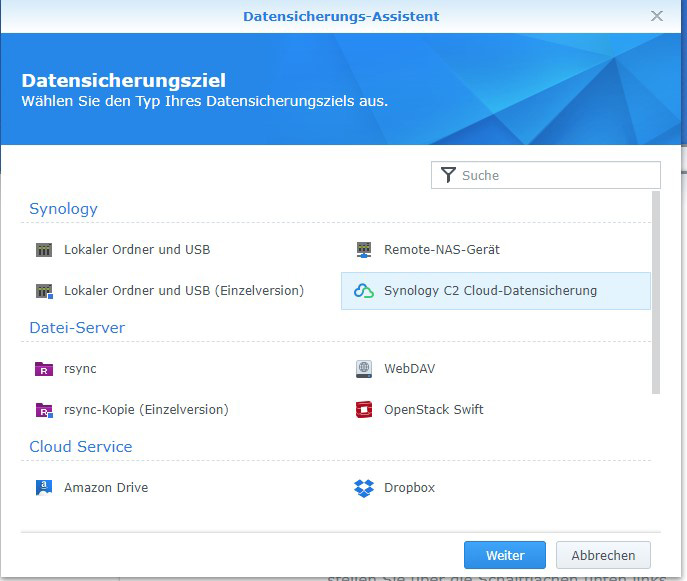The image size is (687, 581).
Task: Choose rsync-Kopie (Einzelversion) label
Action: (146, 410)
